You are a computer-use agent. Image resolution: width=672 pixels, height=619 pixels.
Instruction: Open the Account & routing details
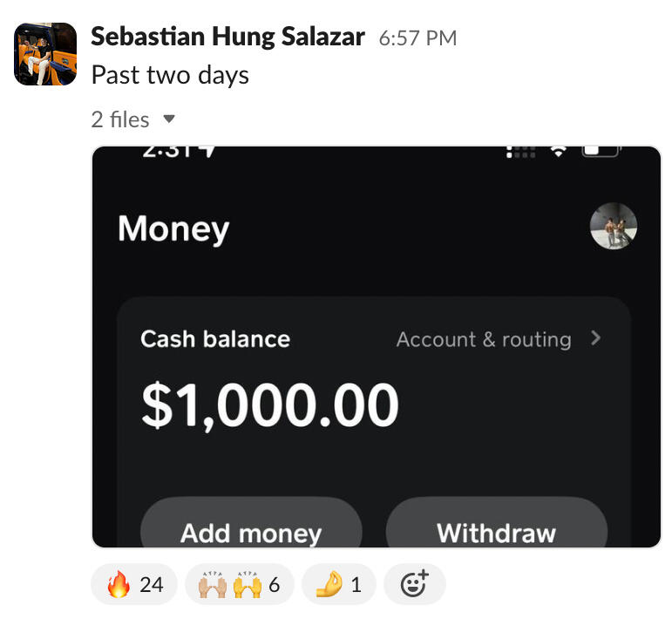[484, 339]
